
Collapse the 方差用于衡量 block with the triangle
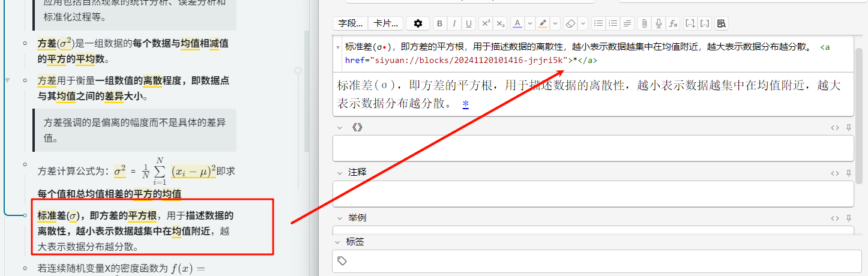[x=7, y=80]
